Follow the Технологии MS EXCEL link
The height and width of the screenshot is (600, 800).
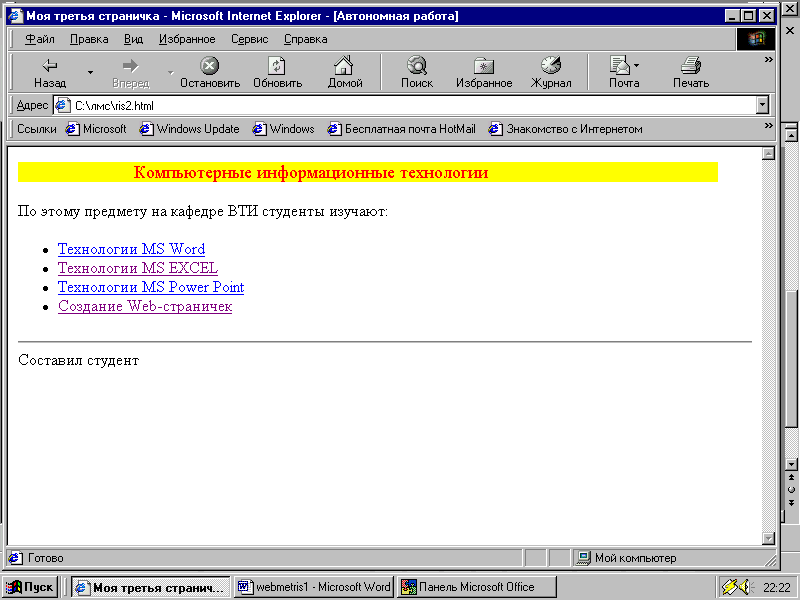[138, 268]
